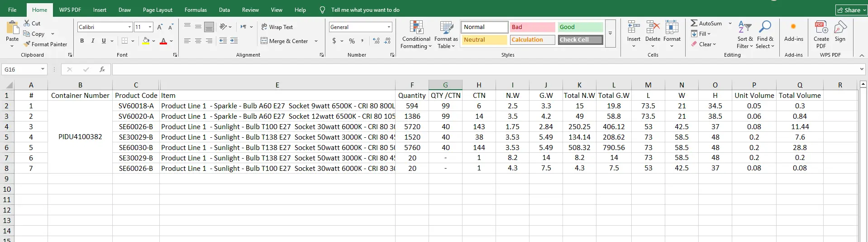Toggle Italic formatting
868x242 pixels.
click(x=93, y=41)
